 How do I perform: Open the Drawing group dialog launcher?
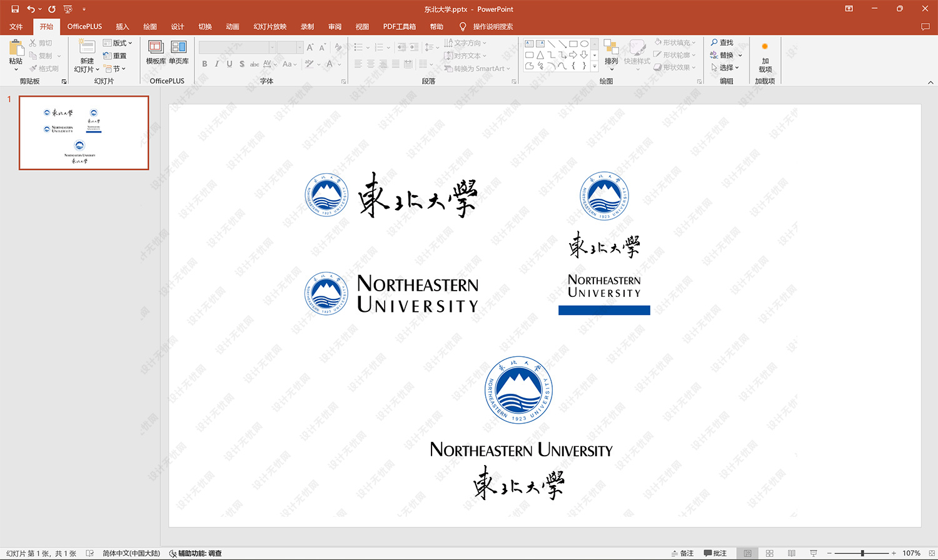click(x=700, y=81)
